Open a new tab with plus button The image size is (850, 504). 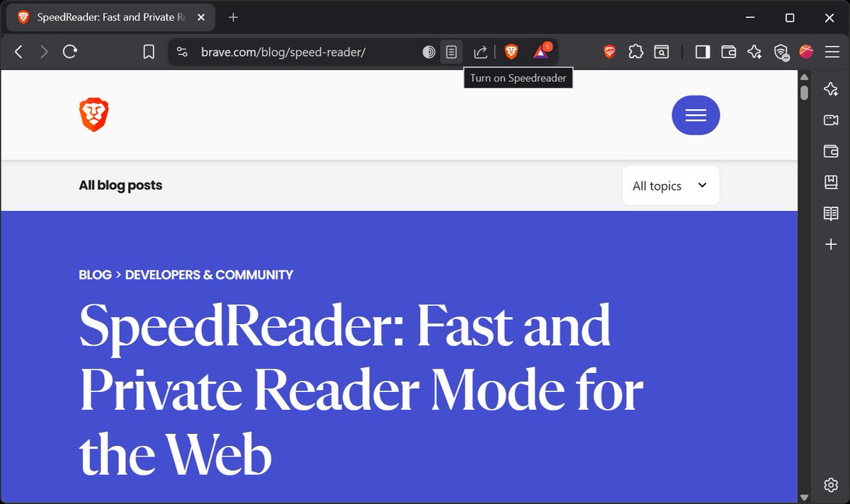tap(233, 18)
